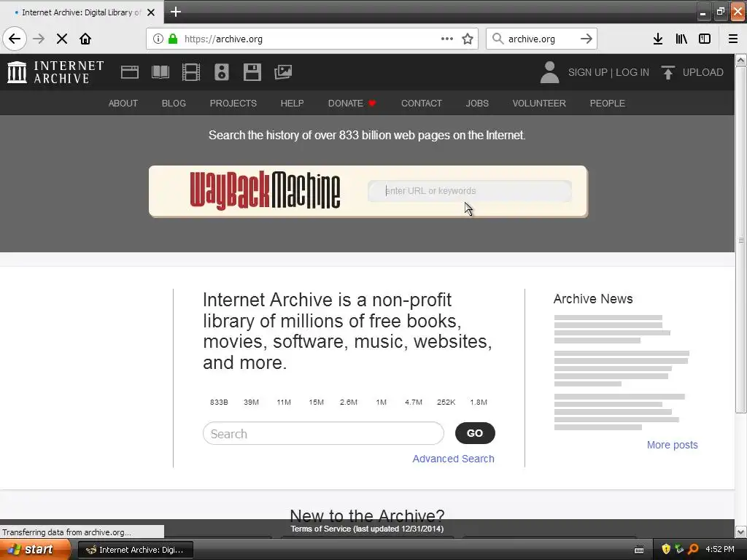Click the upload arrow icon
This screenshot has width=747, height=560.
point(668,72)
